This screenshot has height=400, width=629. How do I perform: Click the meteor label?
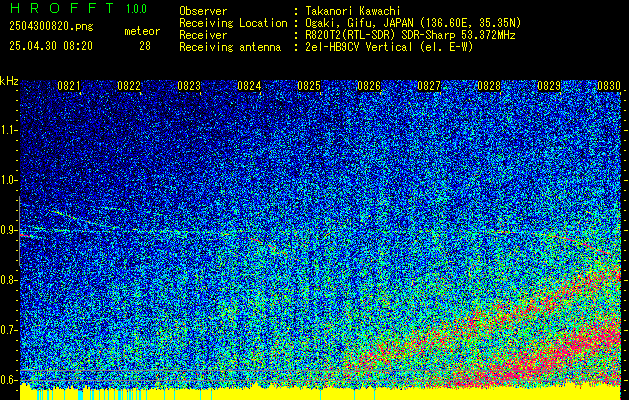[x=142, y=31]
